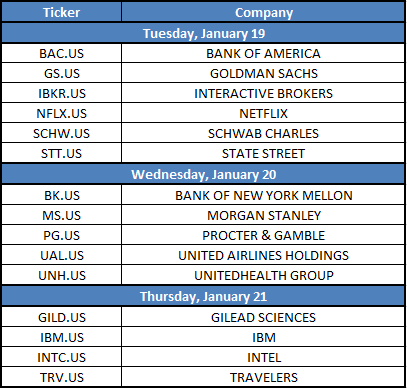The height and width of the screenshot is (388, 407).
Task: Click the UAL.US ticker cell
Action: click(61, 255)
